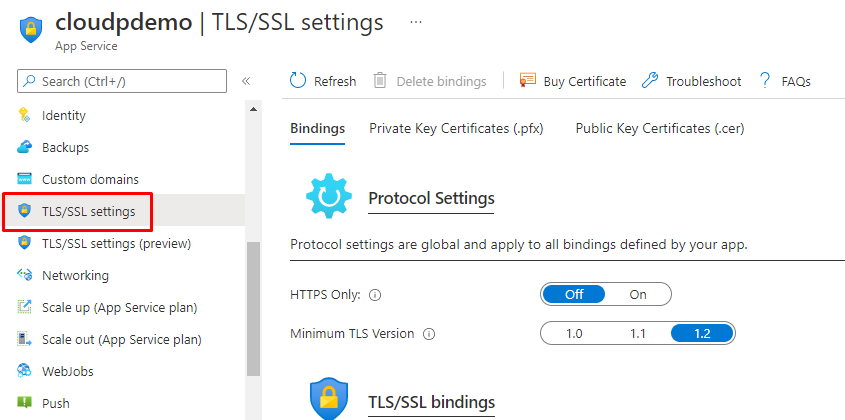
Task: Open the Troubleshoot wrench icon
Action: [650, 81]
